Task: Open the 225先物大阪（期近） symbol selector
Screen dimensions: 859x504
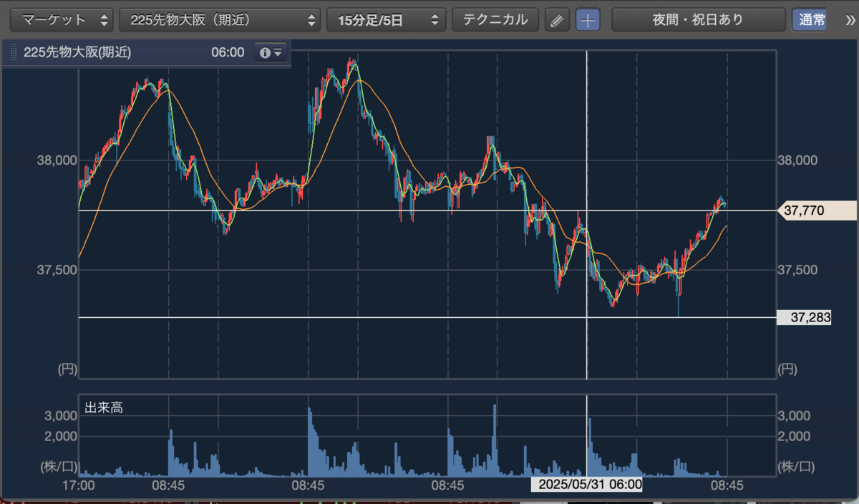Action: [x=220, y=20]
